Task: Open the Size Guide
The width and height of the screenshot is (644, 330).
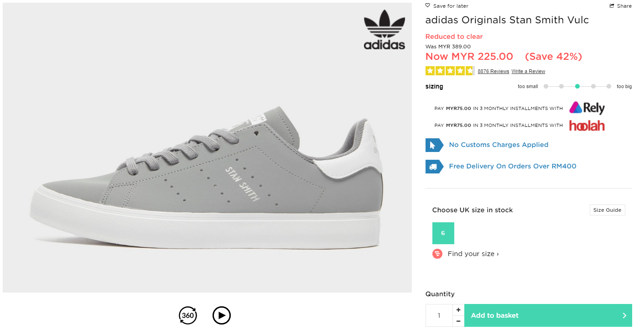Action: click(607, 210)
